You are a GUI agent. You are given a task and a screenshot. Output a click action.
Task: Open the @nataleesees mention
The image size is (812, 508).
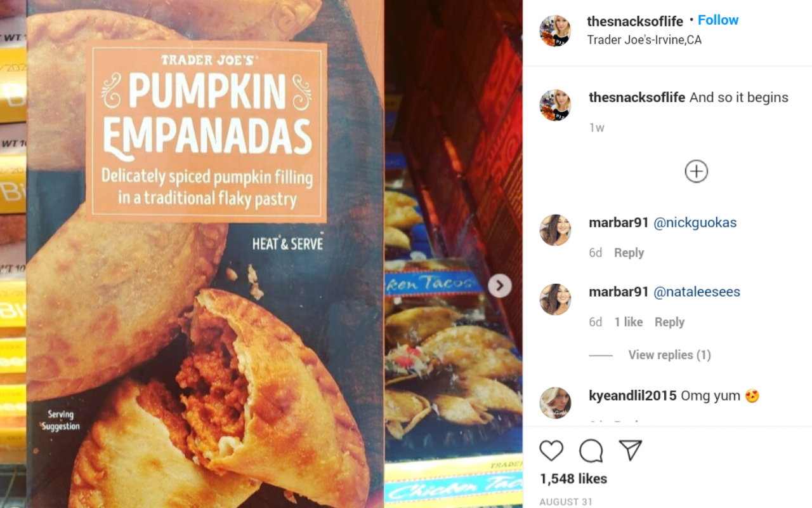tap(697, 292)
